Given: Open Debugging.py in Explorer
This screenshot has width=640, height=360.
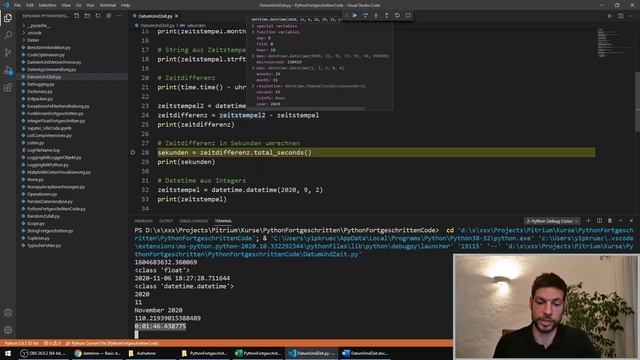Looking at the screenshot, I should click(x=40, y=84).
